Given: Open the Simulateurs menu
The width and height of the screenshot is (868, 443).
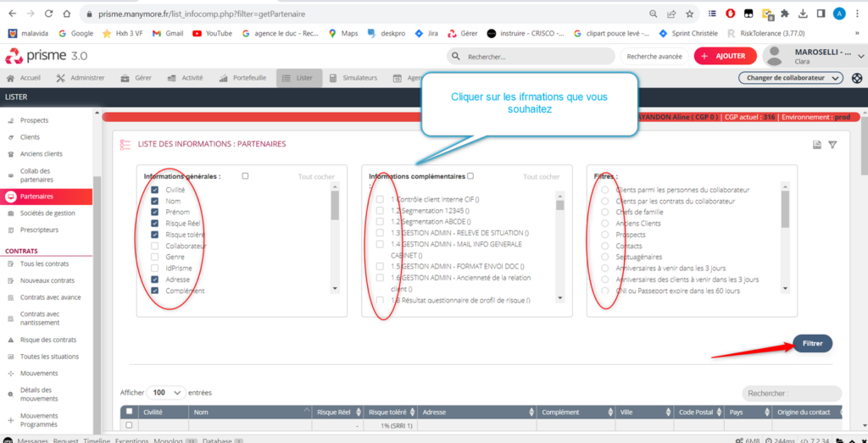Looking at the screenshot, I should click(x=353, y=78).
